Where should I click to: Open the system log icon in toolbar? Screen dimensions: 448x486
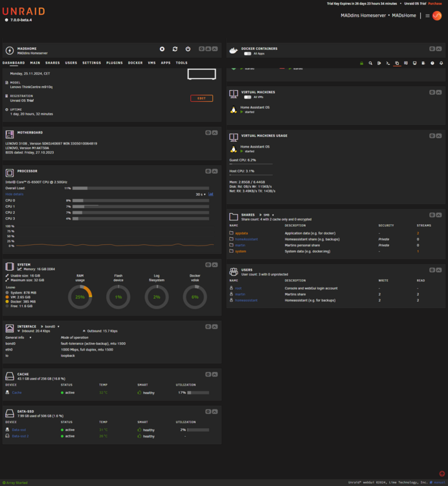pos(423,64)
